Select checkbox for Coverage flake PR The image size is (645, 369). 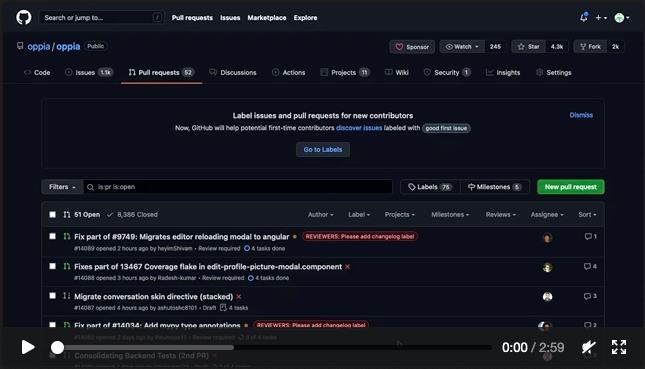tap(52, 266)
